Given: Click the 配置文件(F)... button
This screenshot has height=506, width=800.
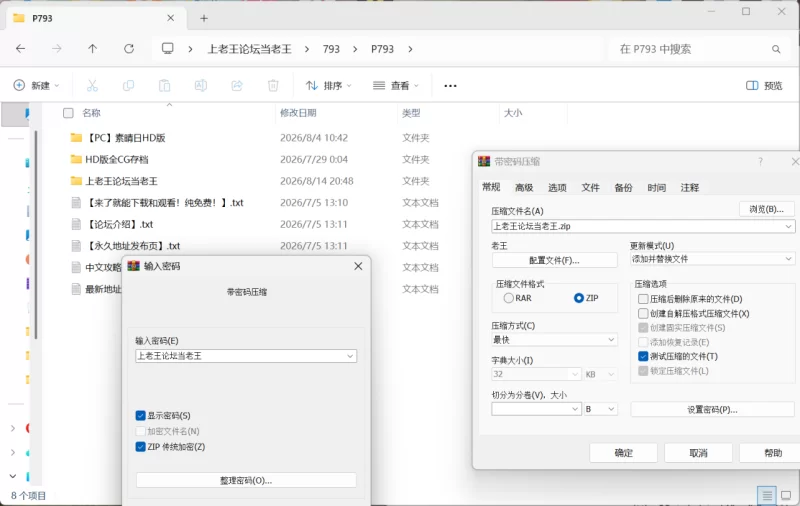Looking at the screenshot, I should (554, 261).
